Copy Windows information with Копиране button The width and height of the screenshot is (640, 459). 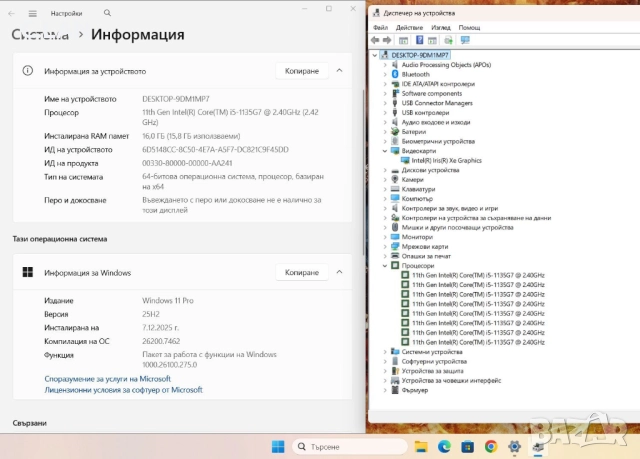(x=302, y=272)
